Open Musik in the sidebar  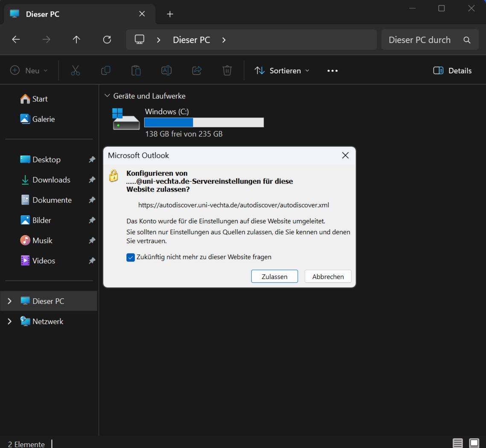(x=36, y=240)
